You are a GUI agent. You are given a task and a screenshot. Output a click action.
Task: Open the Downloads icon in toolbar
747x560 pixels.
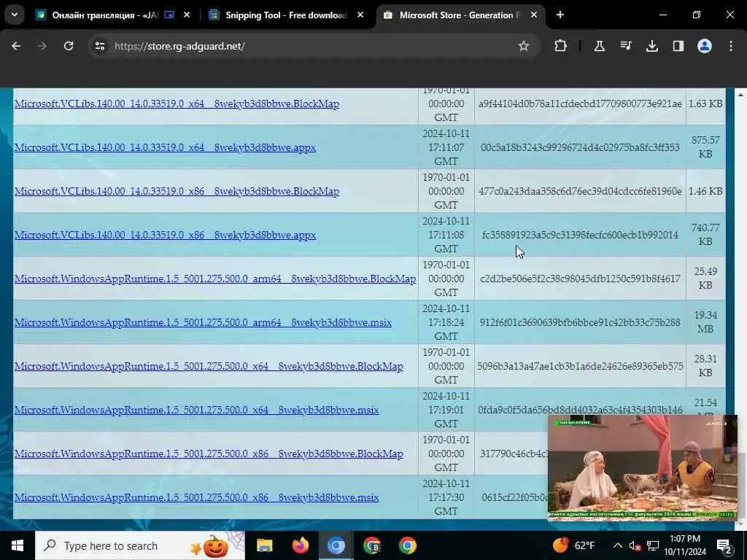pyautogui.click(x=651, y=46)
